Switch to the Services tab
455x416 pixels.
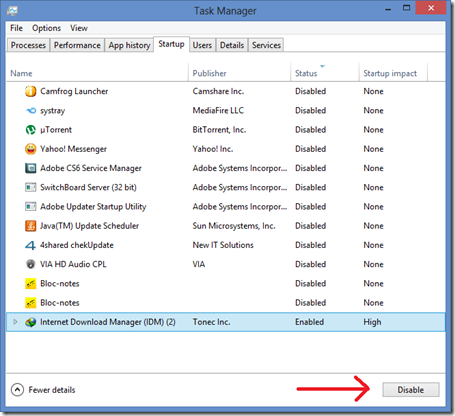pos(266,45)
